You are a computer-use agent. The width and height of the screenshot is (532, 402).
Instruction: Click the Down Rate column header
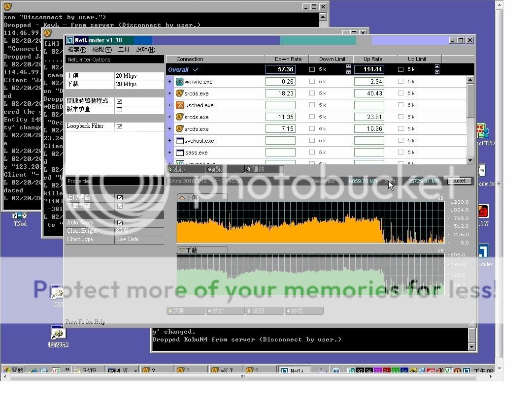[x=286, y=60]
